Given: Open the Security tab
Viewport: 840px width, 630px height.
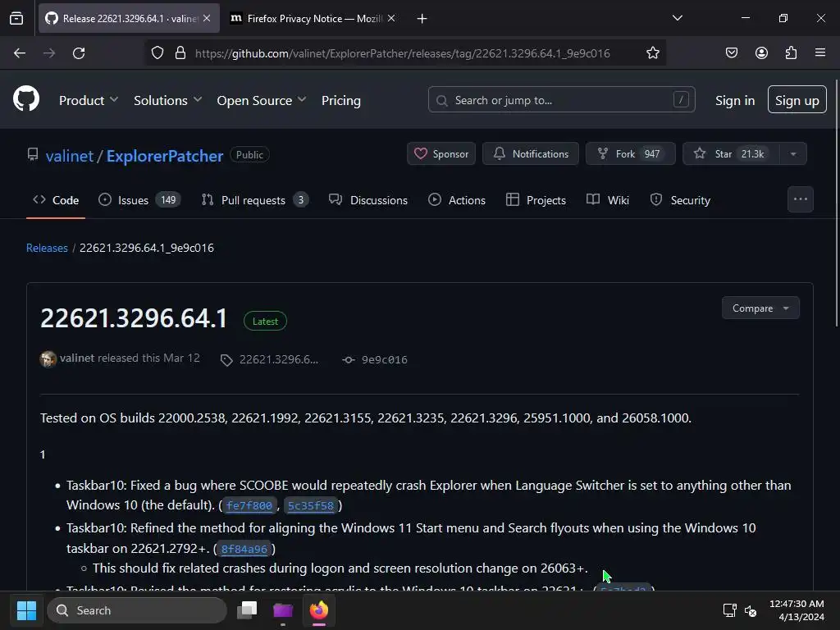Looking at the screenshot, I should (x=680, y=200).
